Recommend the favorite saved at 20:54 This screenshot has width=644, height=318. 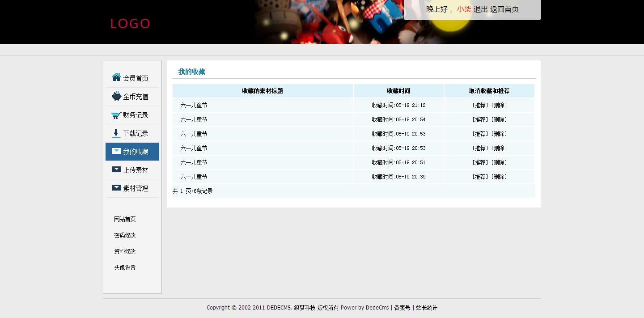click(x=480, y=120)
